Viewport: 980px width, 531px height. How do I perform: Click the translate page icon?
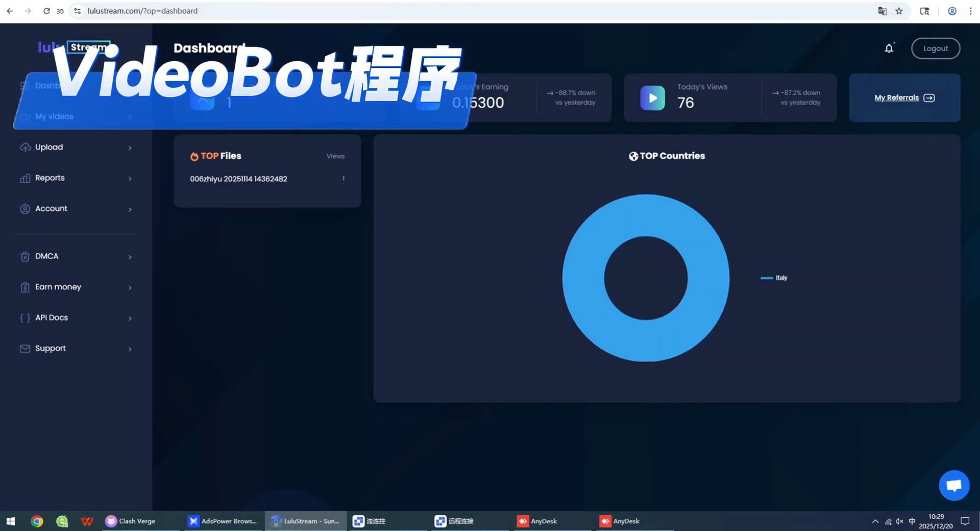(882, 11)
